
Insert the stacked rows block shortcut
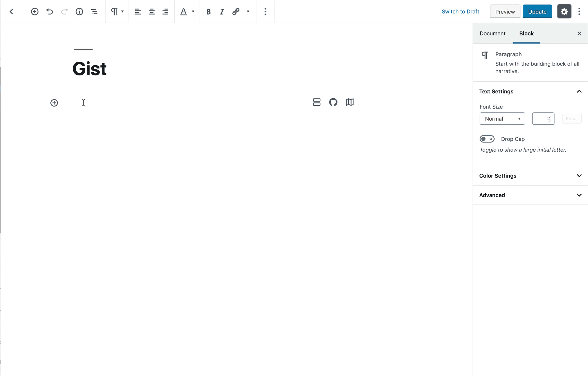coord(317,102)
